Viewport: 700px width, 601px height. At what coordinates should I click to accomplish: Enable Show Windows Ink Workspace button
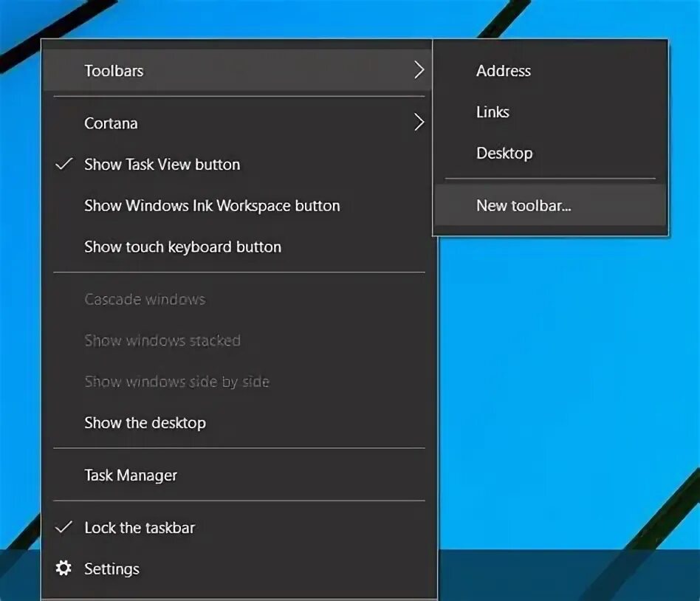point(239,205)
